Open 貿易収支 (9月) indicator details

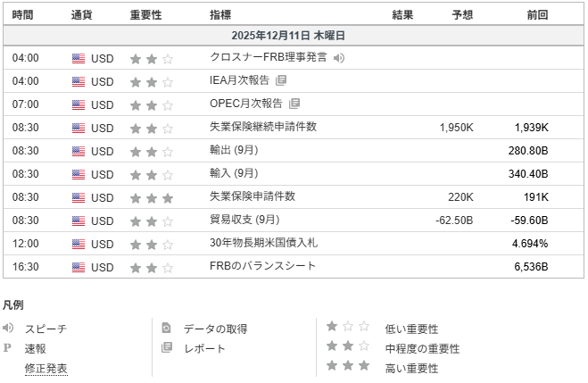pos(244,220)
